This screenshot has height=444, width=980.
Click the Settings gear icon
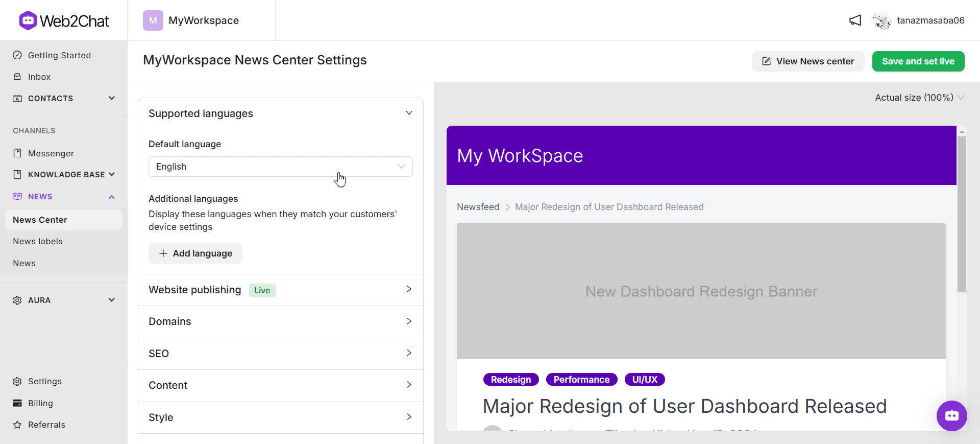click(17, 382)
